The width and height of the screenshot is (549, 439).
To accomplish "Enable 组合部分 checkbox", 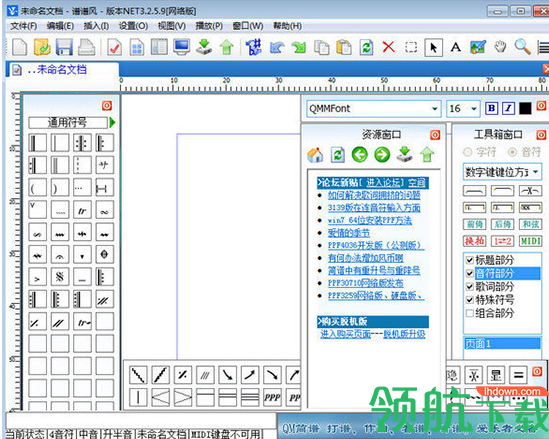I will pyautogui.click(x=470, y=313).
